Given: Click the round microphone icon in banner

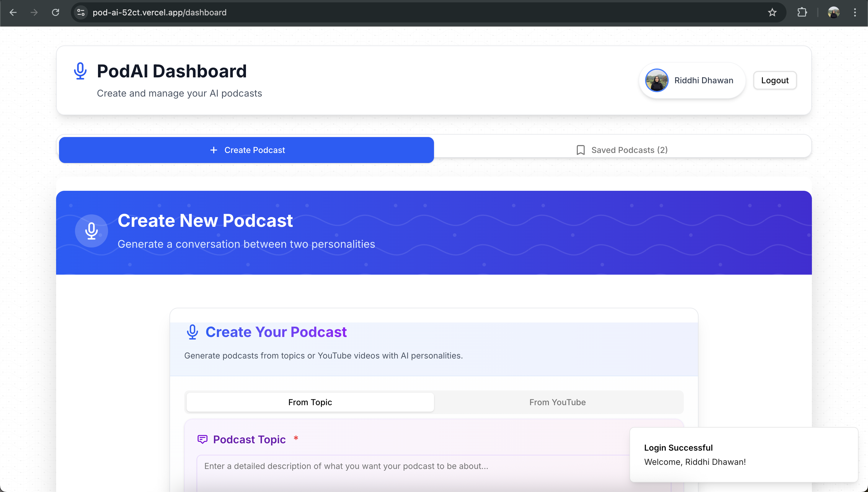Looking at the screenshot, I should (91, 231).
